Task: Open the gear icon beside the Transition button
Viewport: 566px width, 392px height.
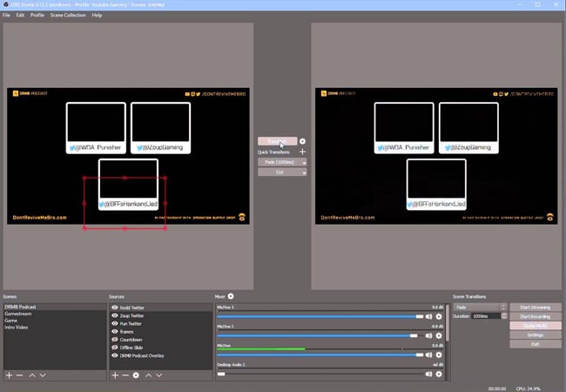Action: tap(302, 141)
